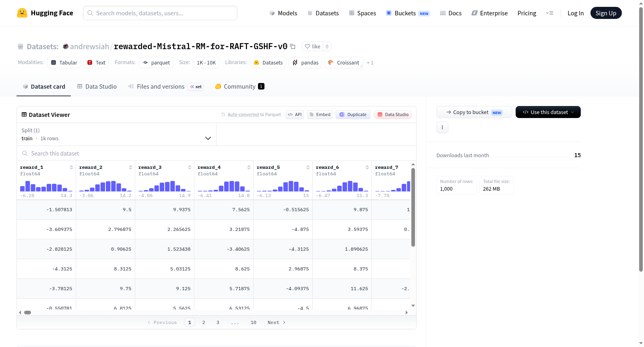This screenshot has height=347, width=644.
Task: Open Enterprise in the top navigation
Action: [x=490, y=13]
